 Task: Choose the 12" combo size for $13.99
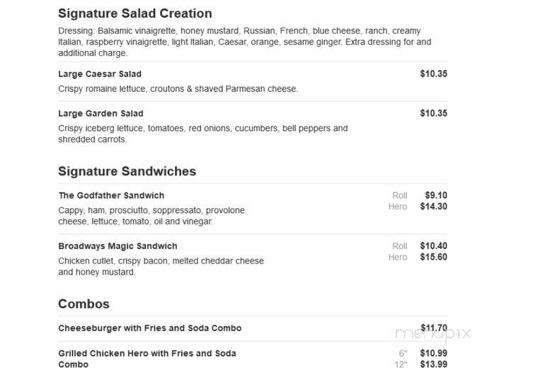point(421,364)
